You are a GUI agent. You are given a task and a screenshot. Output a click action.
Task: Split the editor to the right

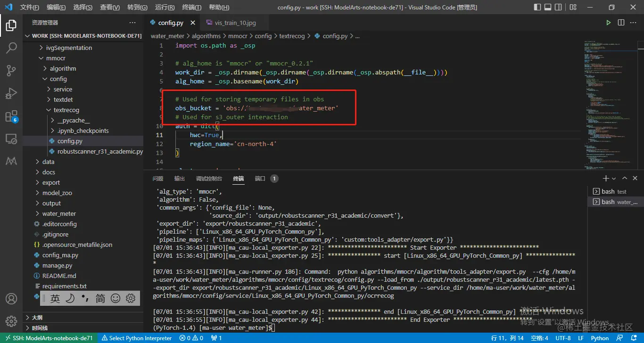point(621,23)
